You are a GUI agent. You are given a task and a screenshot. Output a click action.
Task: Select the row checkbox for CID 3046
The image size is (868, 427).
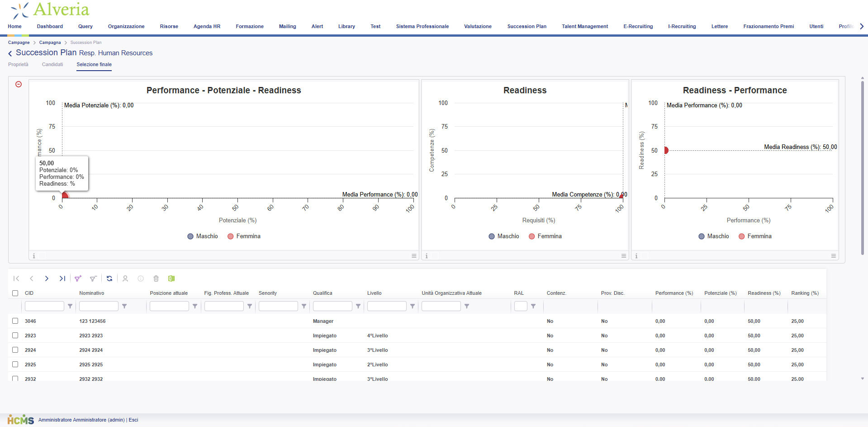(x=15, y=321)
